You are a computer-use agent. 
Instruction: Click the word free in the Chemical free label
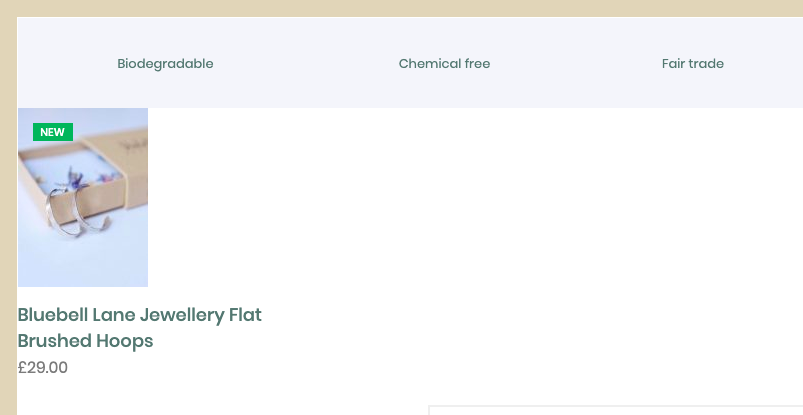pos(477,64)
